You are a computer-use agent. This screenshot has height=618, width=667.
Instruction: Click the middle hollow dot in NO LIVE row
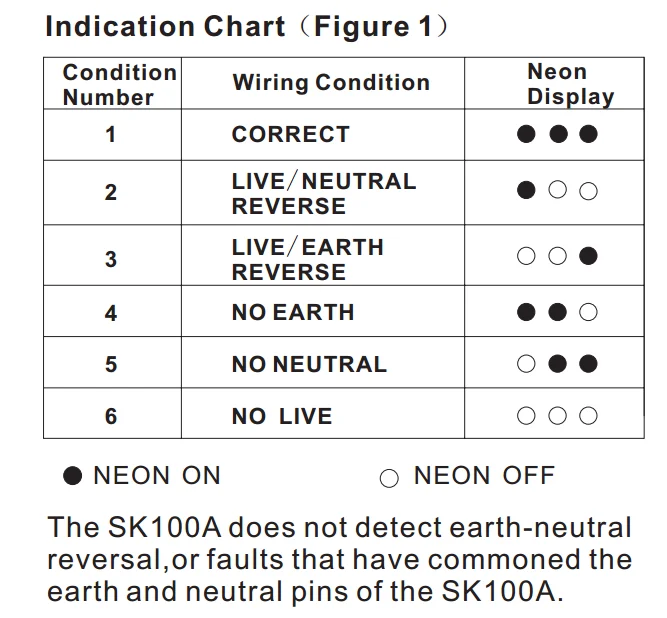pos(558,416)
